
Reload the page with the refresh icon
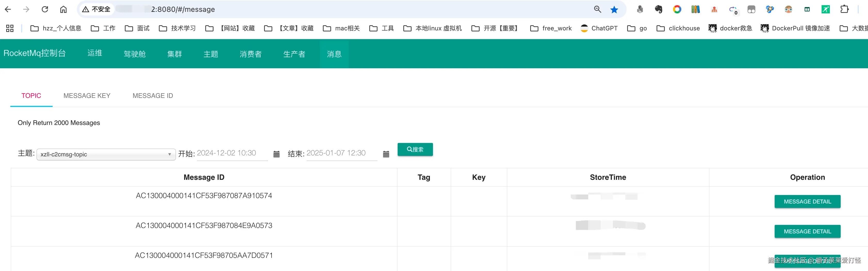click(x=45, y=9)
